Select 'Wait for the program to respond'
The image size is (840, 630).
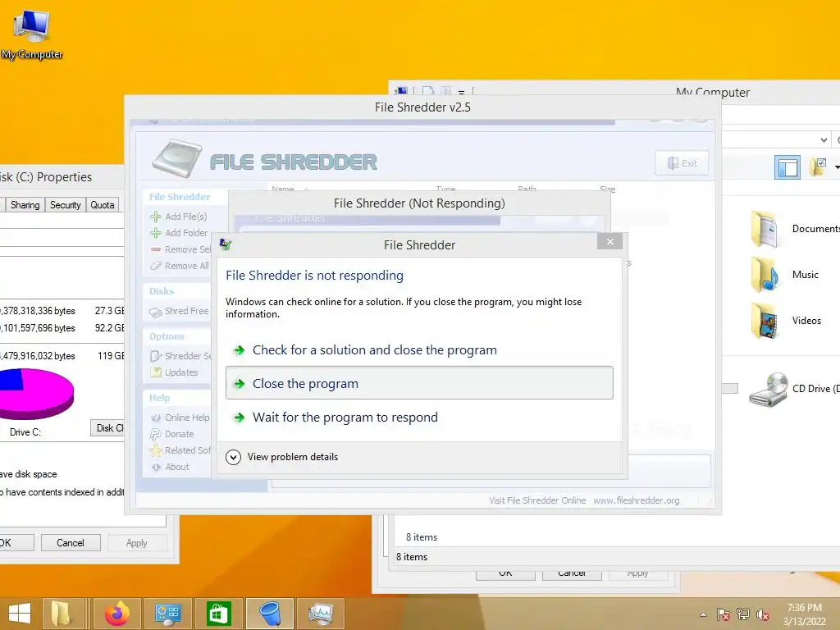[x=419, y=418]
